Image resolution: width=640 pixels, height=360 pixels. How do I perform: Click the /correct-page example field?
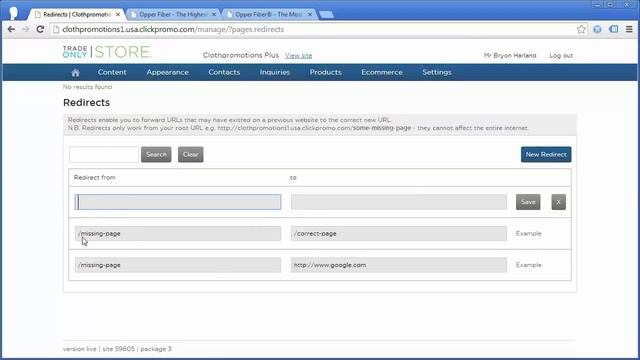coord(399,233)
